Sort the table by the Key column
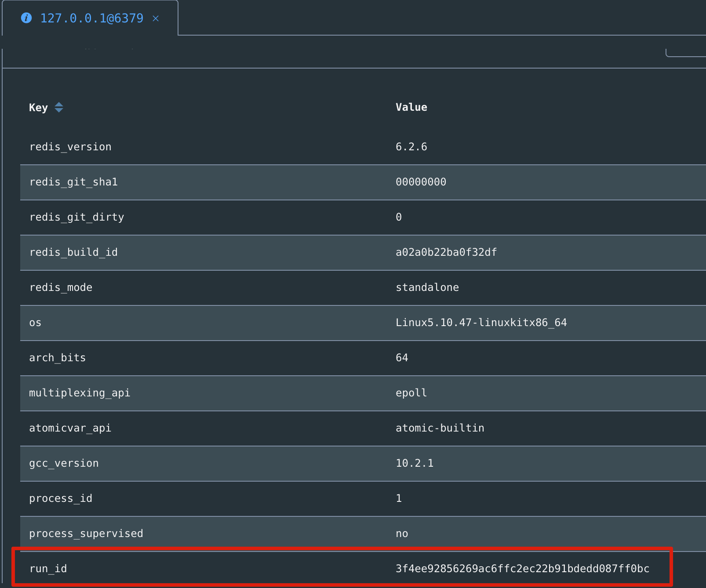The image size is (706, 588). click(x=59, y=107)
